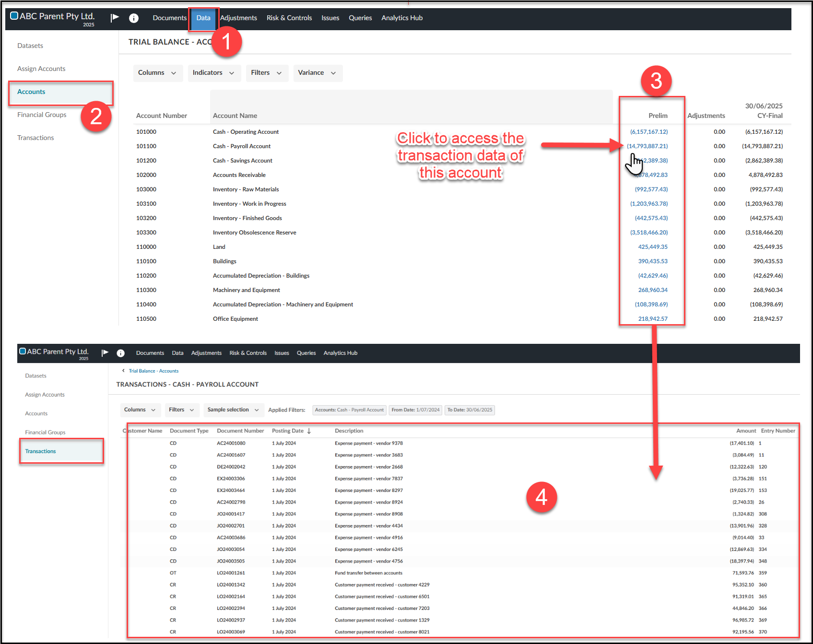Click the info icon in top navigation bar
The width and height of the screenshot is (813, 644).
click(x=134, y=18)
